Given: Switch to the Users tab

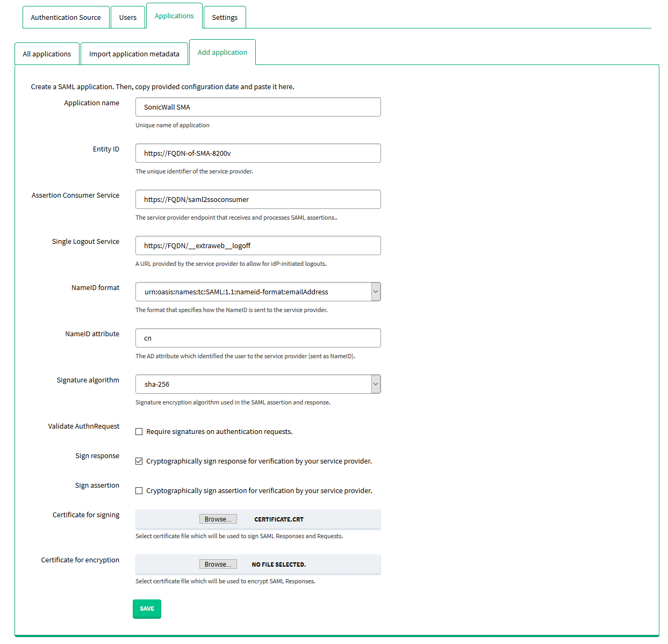Looking at the screenshot, I should pyautogui.click(x=128, y=17).
